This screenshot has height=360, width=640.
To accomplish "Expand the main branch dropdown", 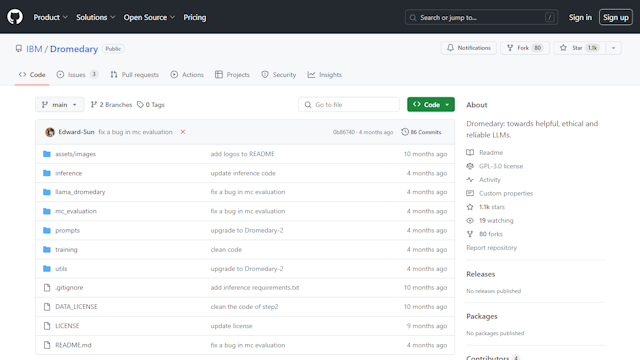I will click(x=60, y=104).
